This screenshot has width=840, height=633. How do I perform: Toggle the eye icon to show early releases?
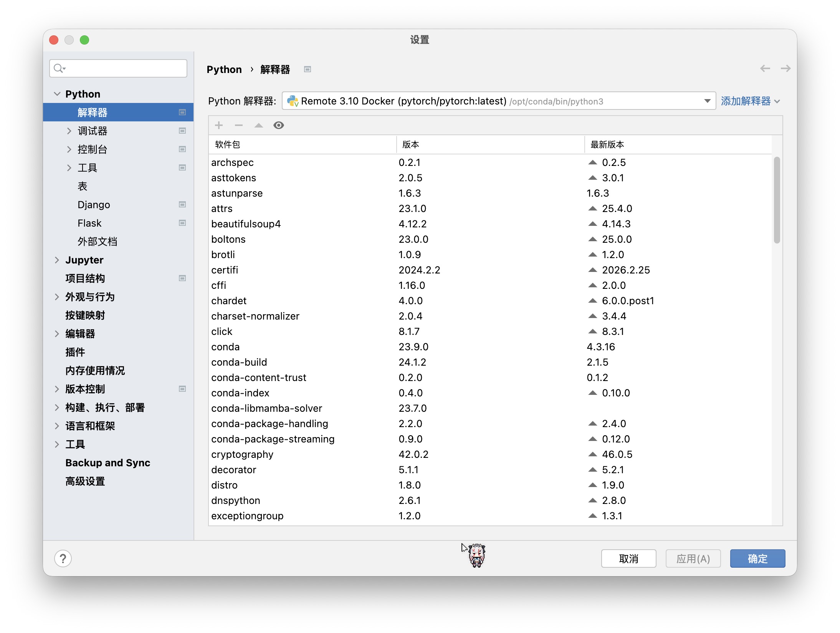click(x=279, y=125)
